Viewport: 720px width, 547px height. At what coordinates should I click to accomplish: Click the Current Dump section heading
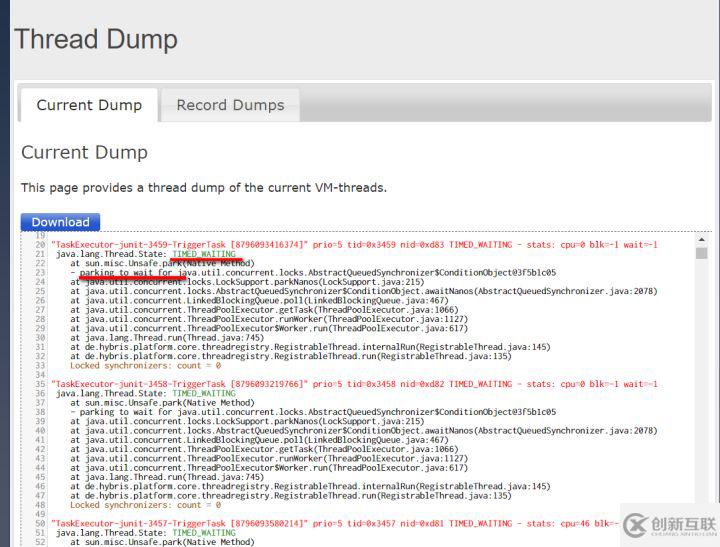coord(84,152)
